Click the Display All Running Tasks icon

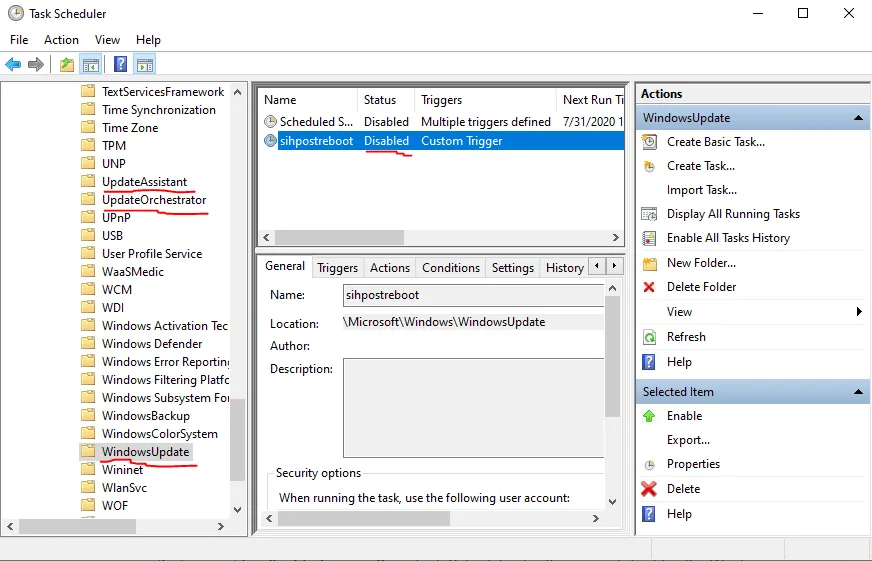pyautogui.click(x=649, y=214)
